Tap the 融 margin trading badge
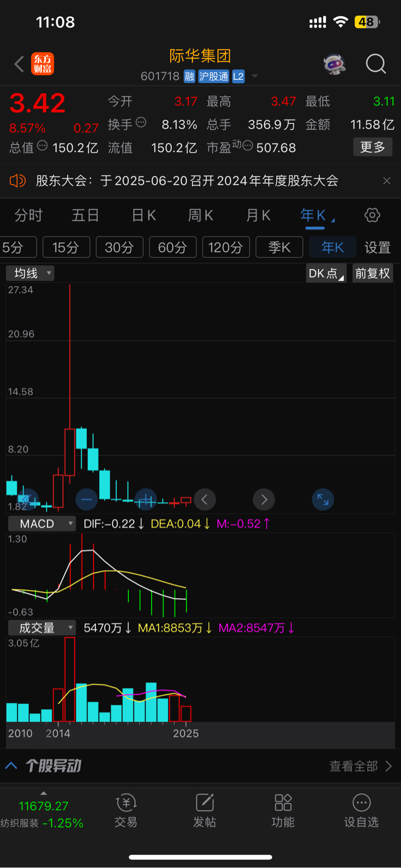 pos(190,77)
